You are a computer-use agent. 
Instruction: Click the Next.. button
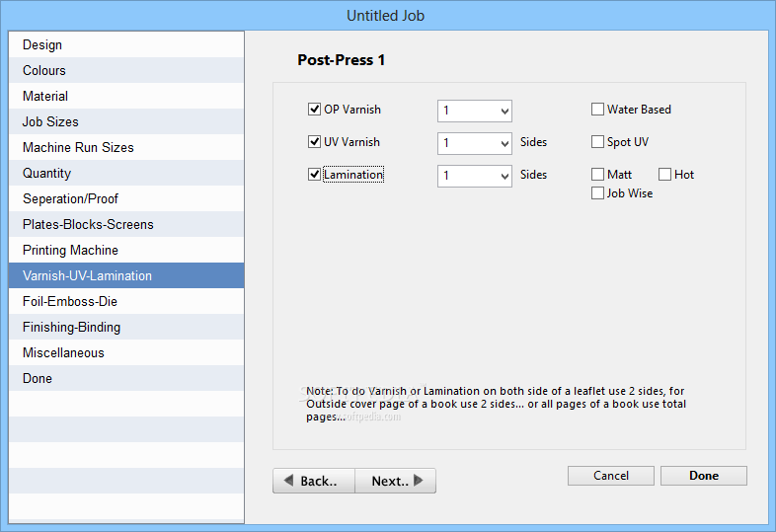tap(396, 481)
